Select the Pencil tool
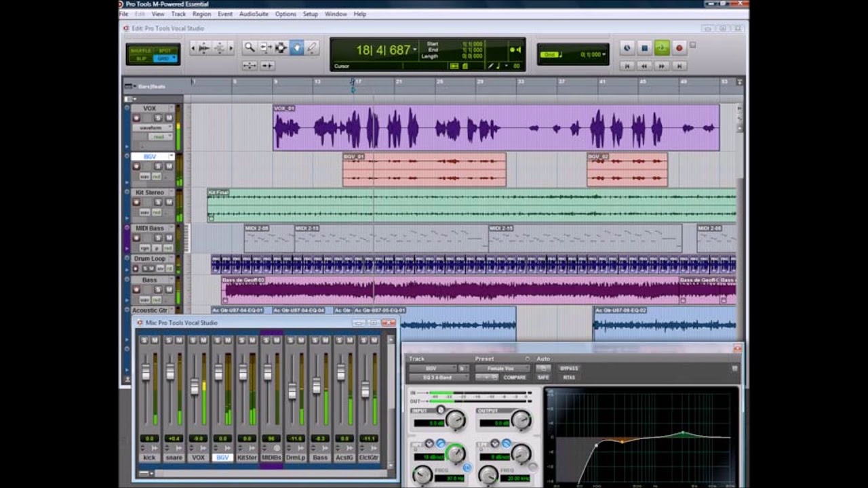This screenshot has width=868, height=488. coord(311,47)
